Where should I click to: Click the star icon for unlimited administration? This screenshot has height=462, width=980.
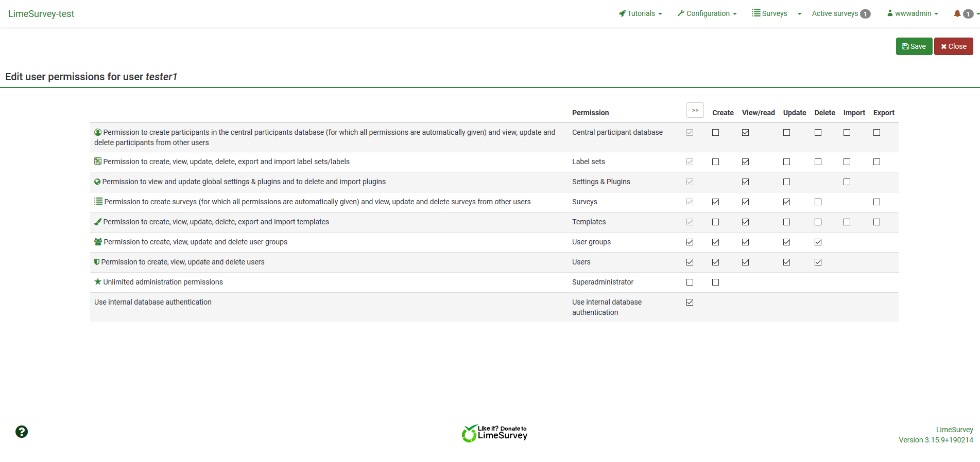[98, 281]
